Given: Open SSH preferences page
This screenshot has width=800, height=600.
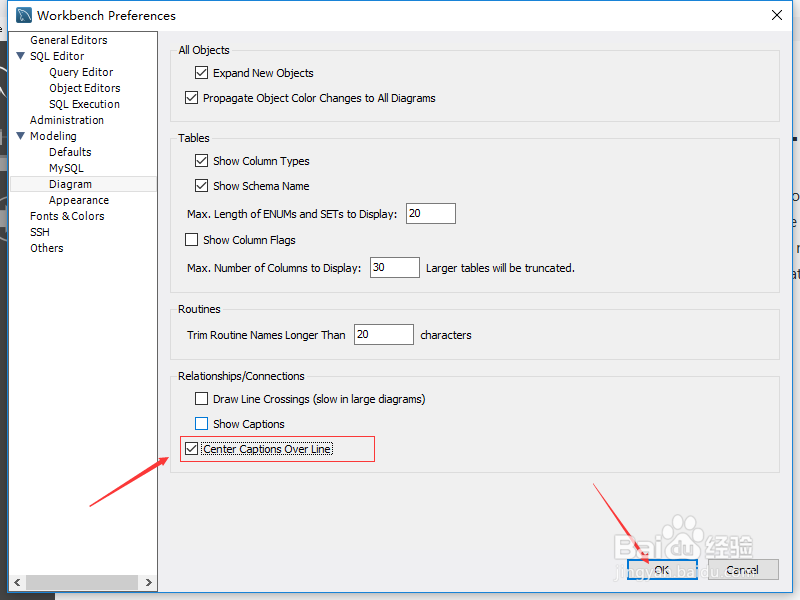Looking at the screenshot, I should pos(40,232).
